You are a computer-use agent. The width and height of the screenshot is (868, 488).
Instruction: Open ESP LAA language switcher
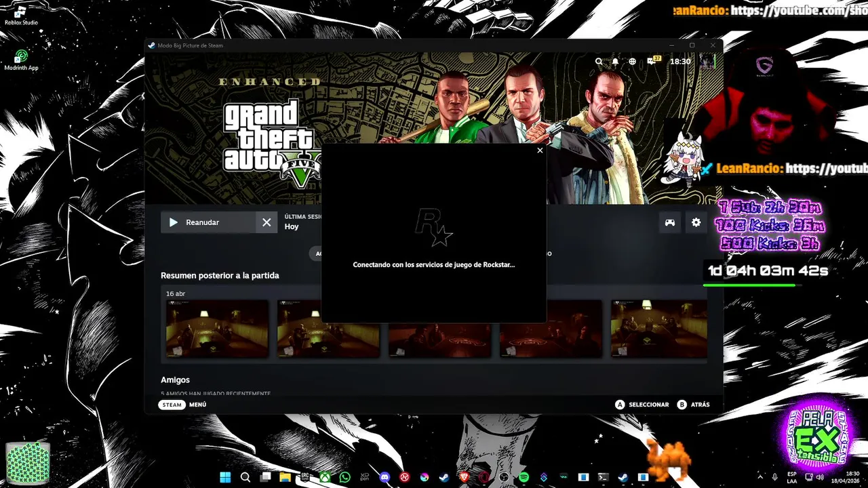click(792, 477)
